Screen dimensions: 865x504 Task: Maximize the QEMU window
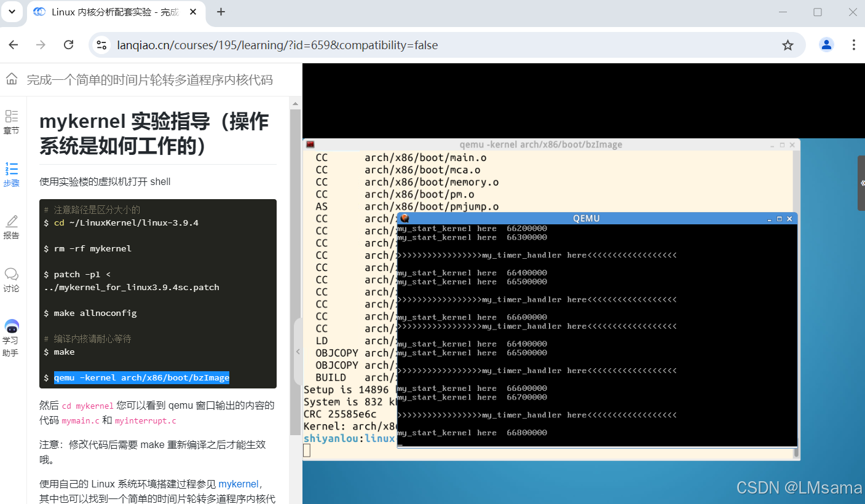click(780, 219)
